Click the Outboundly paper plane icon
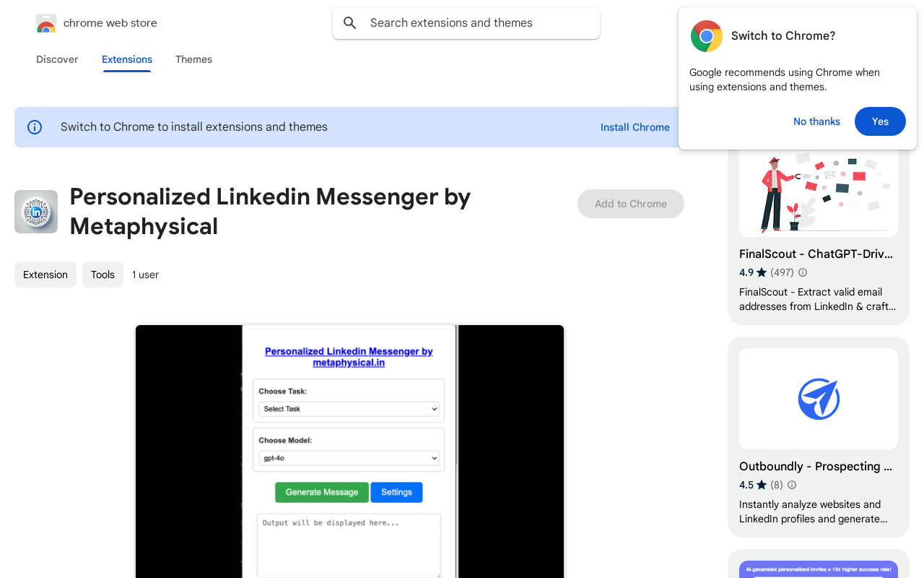Viewport: 924px width, 578px height. pos(819,399)
